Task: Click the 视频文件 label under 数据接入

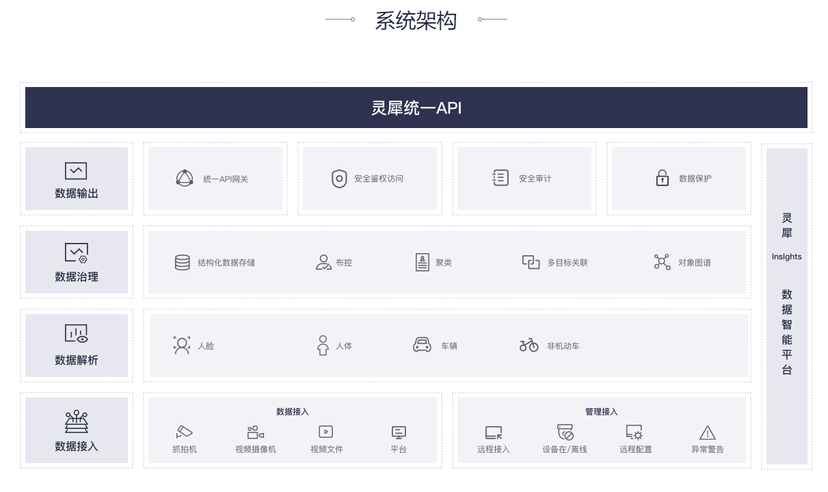Action: point(326,450)
